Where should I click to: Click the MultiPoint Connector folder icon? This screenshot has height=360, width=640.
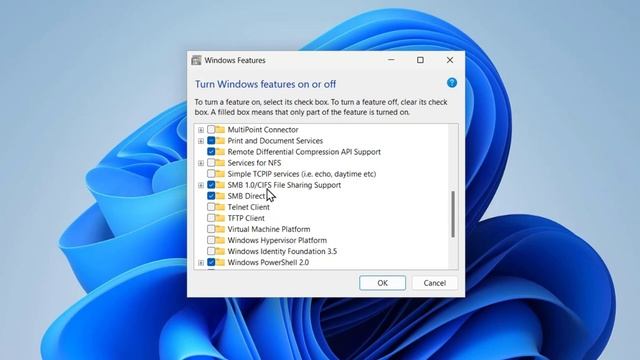[x=220, y=129]
